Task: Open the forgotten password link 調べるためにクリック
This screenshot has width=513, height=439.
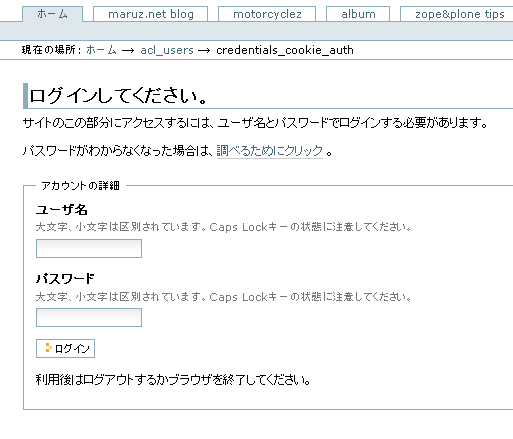Action: pos(270,151)
